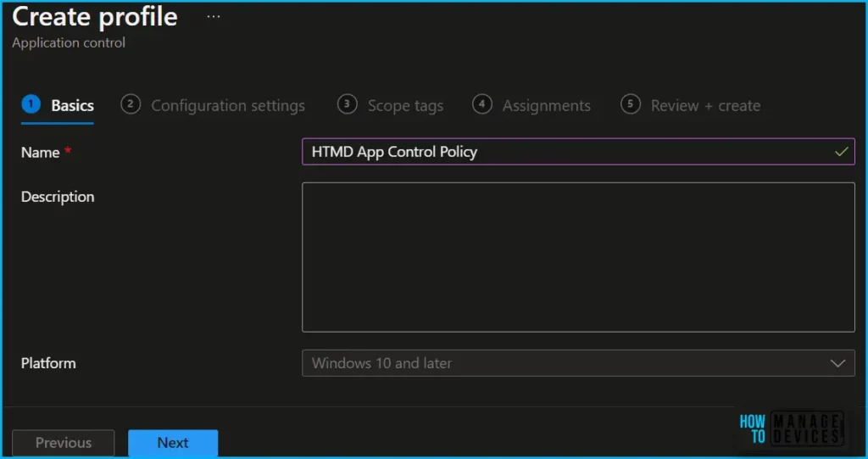
Task: Click the Windows 10 and later platform box
Action: coord(559,363)
